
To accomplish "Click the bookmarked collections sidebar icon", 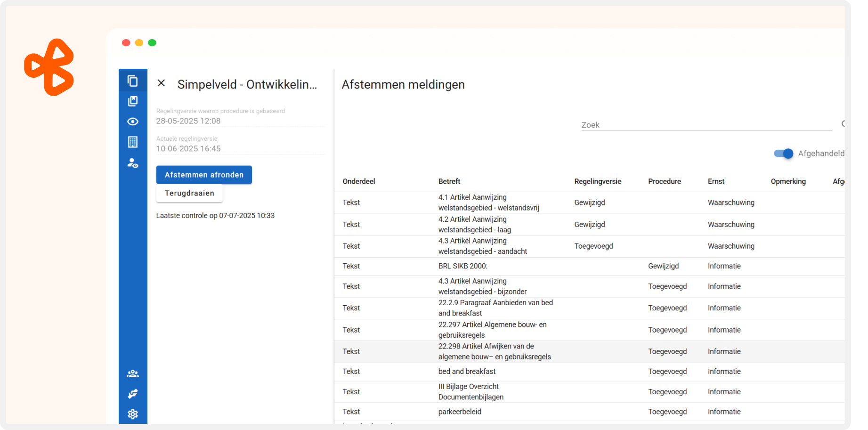I will tap(133, 101).
